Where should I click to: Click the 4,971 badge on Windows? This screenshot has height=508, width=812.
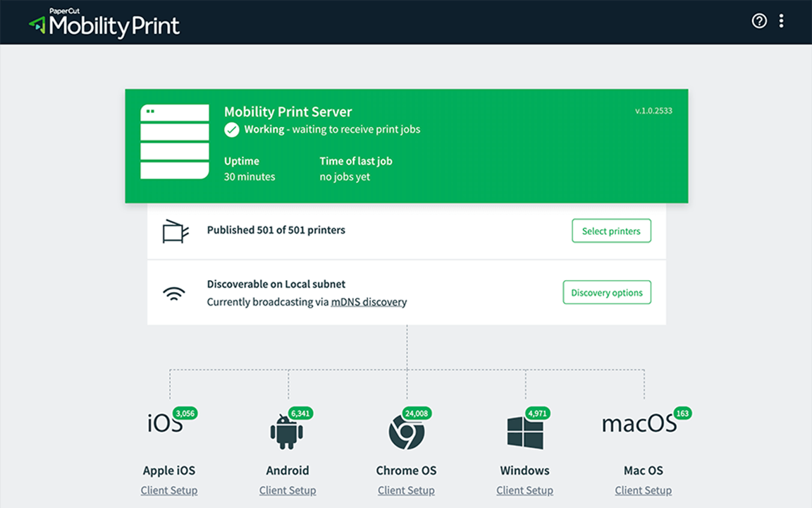click(538, 413)
